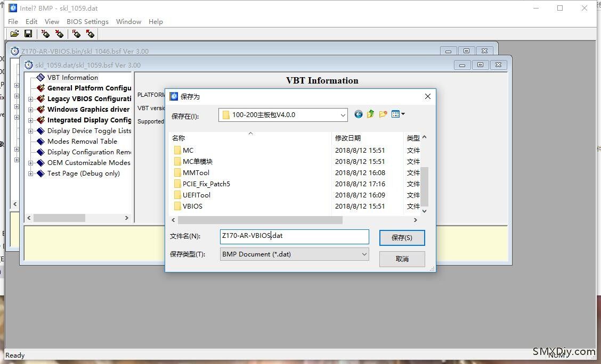Click the tree panel's right scroll arrow
Image resolution: width=601 pixels, height=364 pixels.
(x=126, y=218)
